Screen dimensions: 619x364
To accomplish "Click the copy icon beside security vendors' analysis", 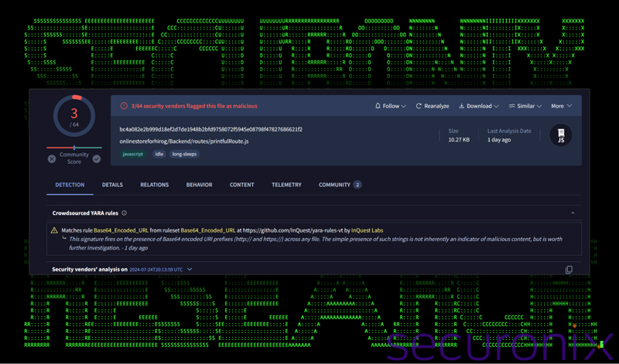I will coord(569,270).
